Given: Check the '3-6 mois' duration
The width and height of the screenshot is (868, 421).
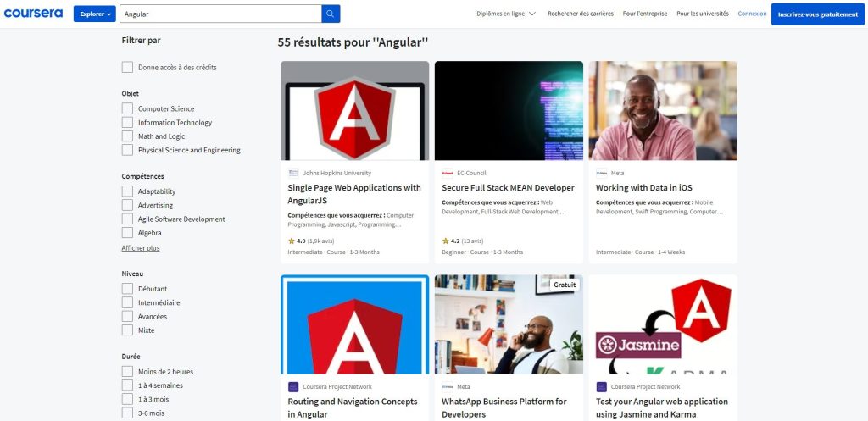Looking at the screenshot, I should (127, 413).
